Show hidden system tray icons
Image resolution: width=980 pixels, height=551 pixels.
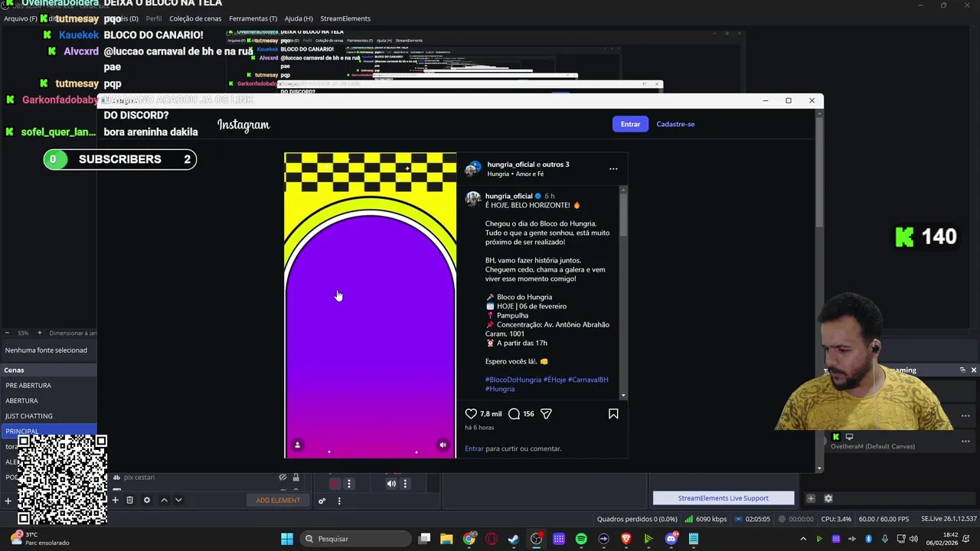coord(802,539)
